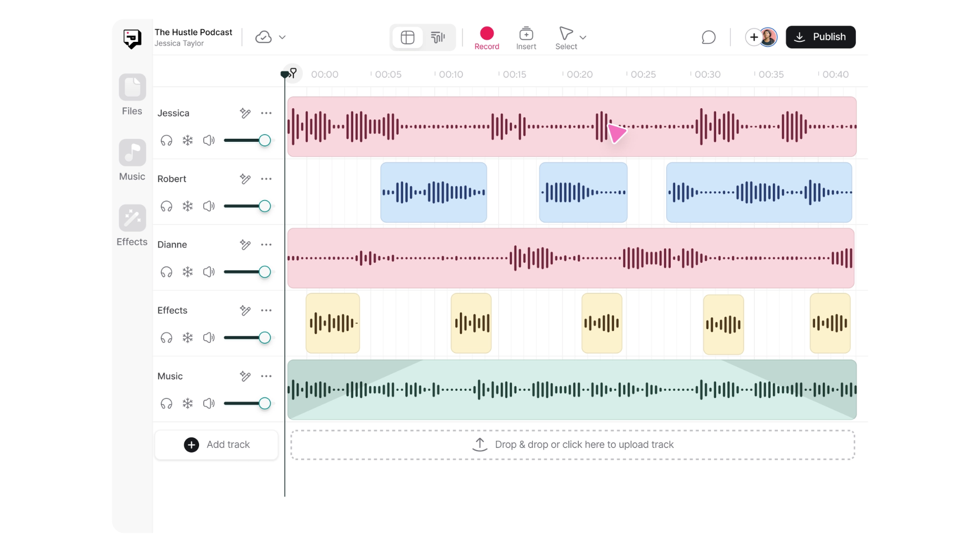Solo the Effects track with headphones icon
This screenshot has width=980, height=551.
166,338
